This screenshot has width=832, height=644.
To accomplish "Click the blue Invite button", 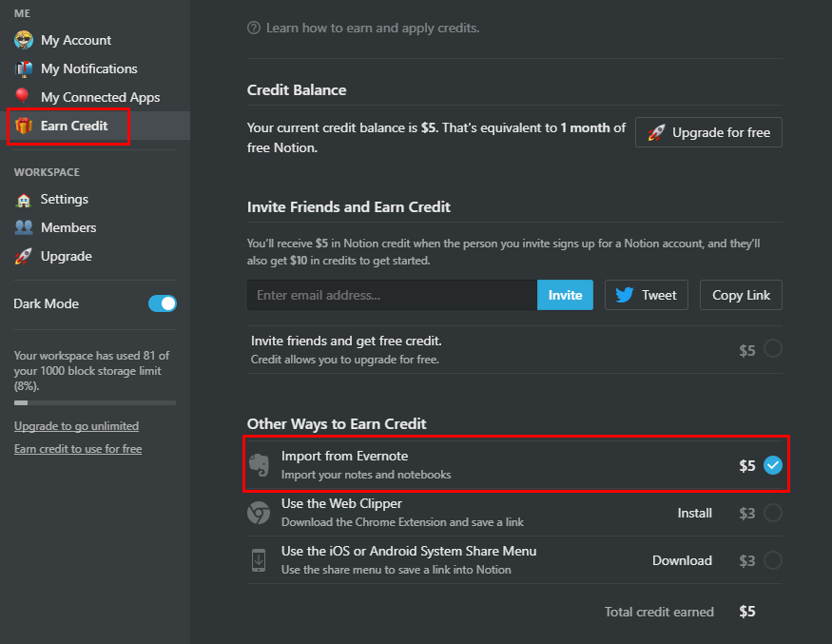I will coord(565,295).
